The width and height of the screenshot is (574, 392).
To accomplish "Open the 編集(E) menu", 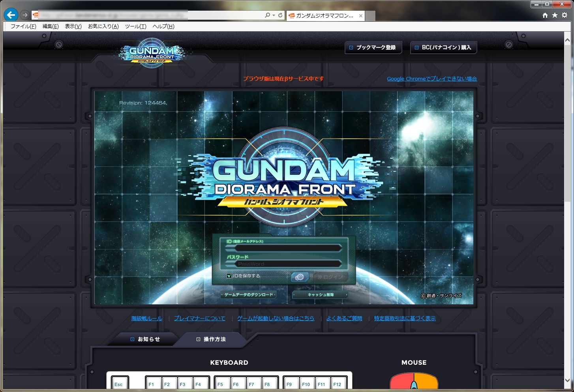I will pyautogui.click(x=51, y=26).
